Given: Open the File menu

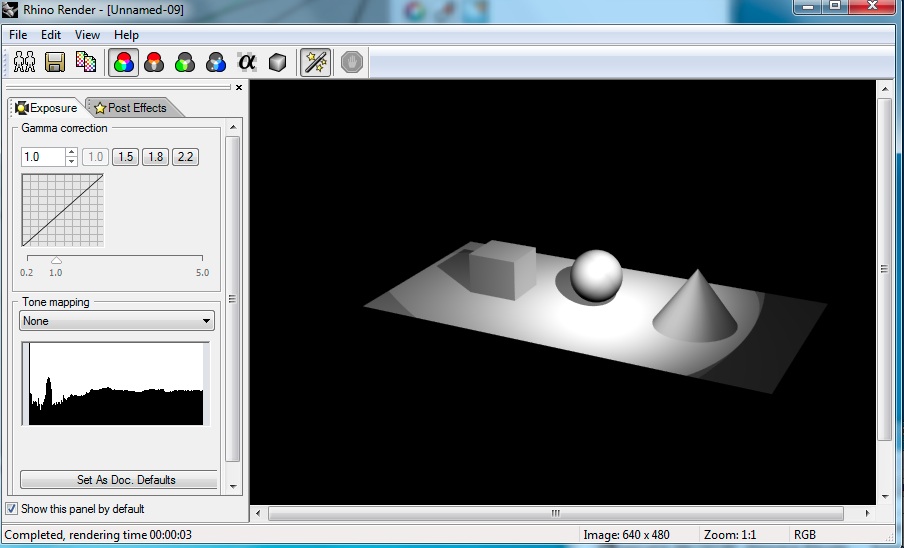Looking at the screenshot, I should click(18, 35).
